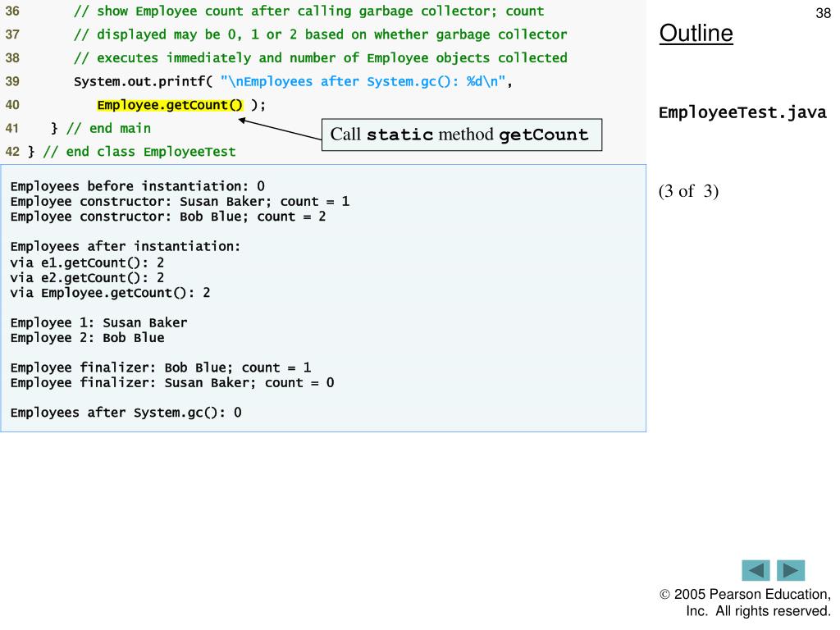Click the 'Employees before instantiation: 0' output line
840x630 pixels.
click(137, 186)
